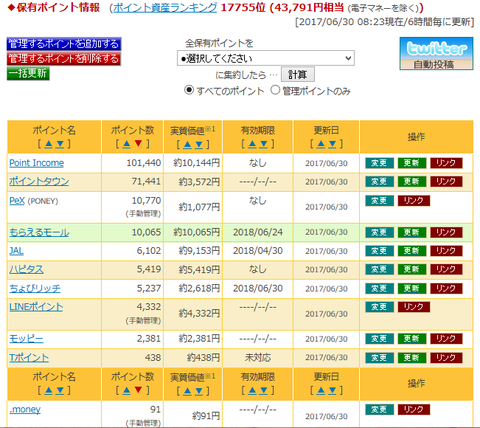Sort 実質価値 ascending in lower header
Screen dimensions: 480x428
click(x=188, y=391)
